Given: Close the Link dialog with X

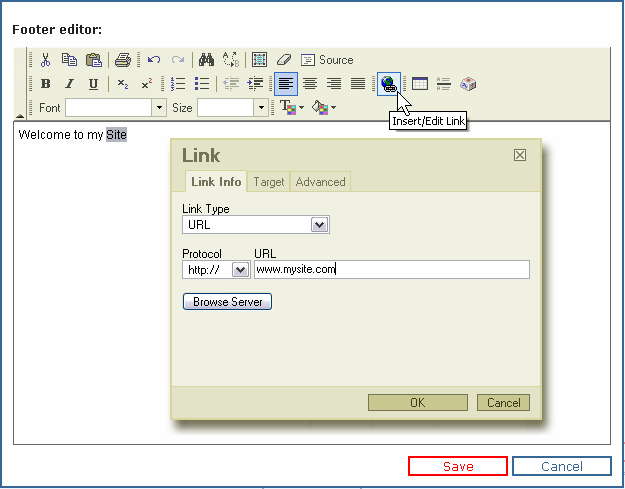Looking at the screenshot, I should pyautogui.click(x=520, y=155).
